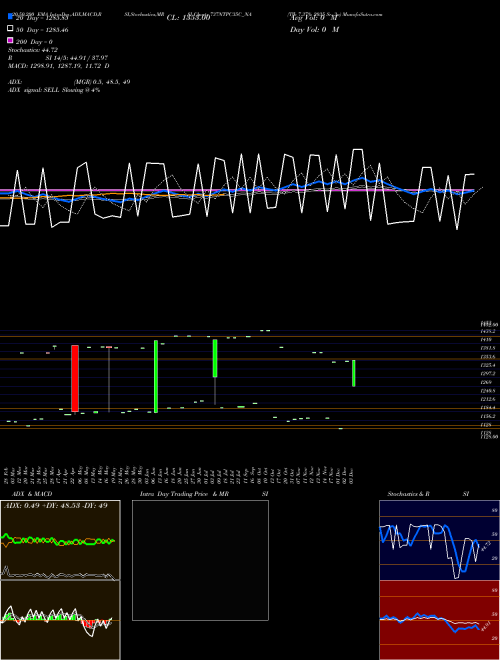Click the large red candlestick in April
Viewport: 500px width, 660px height.
(x=75, y=378)
